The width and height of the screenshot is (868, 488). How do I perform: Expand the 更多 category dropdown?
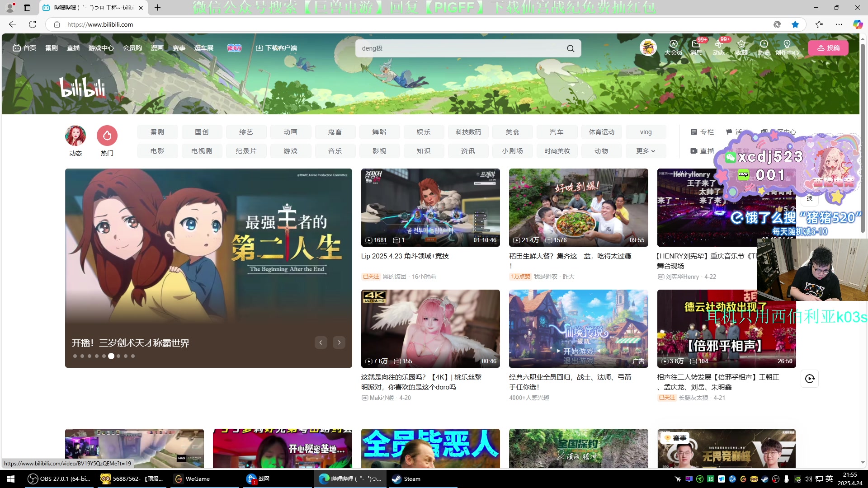tap(646, 151)
